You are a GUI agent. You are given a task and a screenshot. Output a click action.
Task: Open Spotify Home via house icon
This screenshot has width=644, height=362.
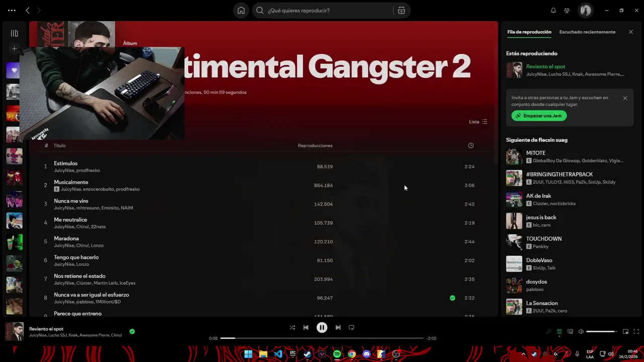click(x=241, y=11)
